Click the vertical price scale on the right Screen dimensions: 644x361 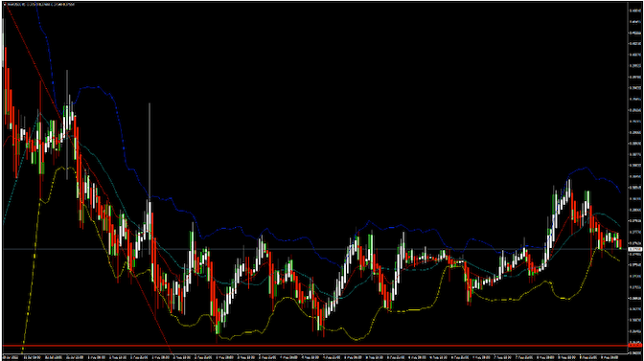tap(635, 176)
